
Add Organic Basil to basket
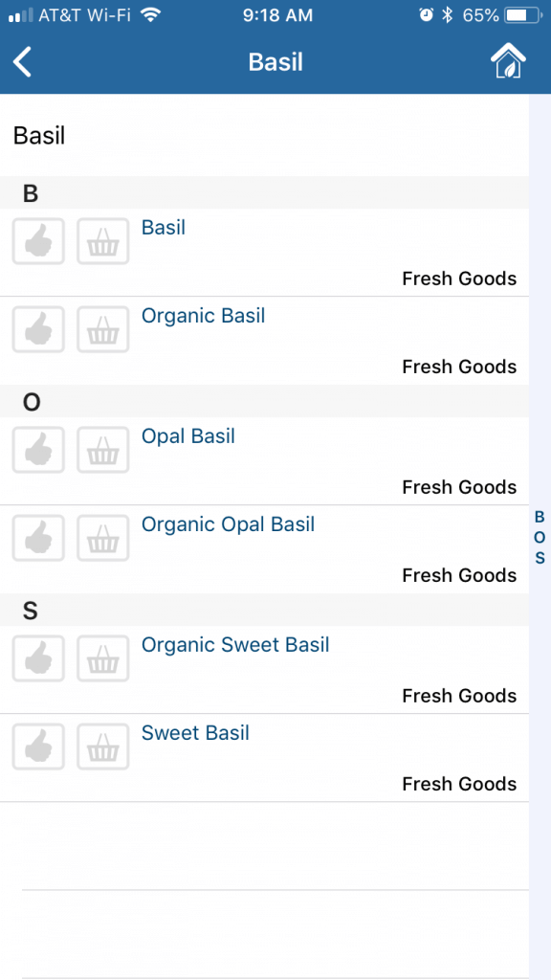(x=103, y=329)
